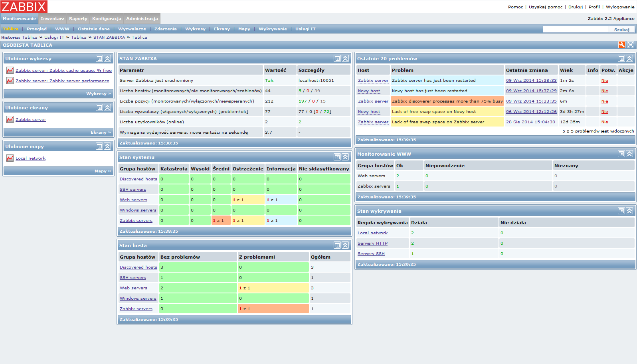Open Serwery HTTP discovery rule
The width and height of the screenshot is (637, 364).
(x=372, y=243)
